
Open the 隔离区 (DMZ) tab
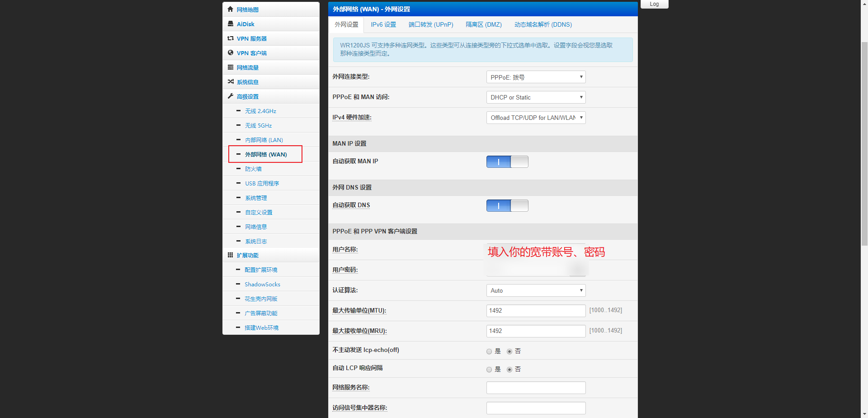pyautogui.click(x=484, y=24)
